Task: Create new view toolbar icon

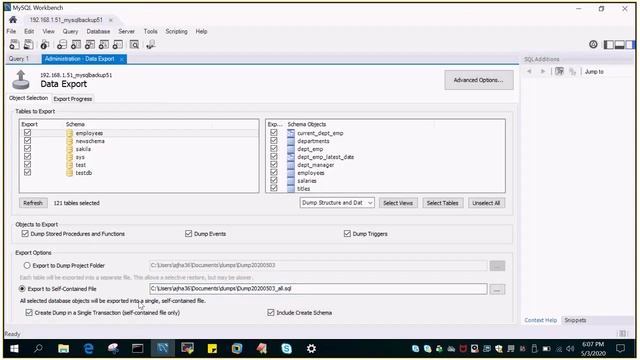Action: click(x=90, y=44)
